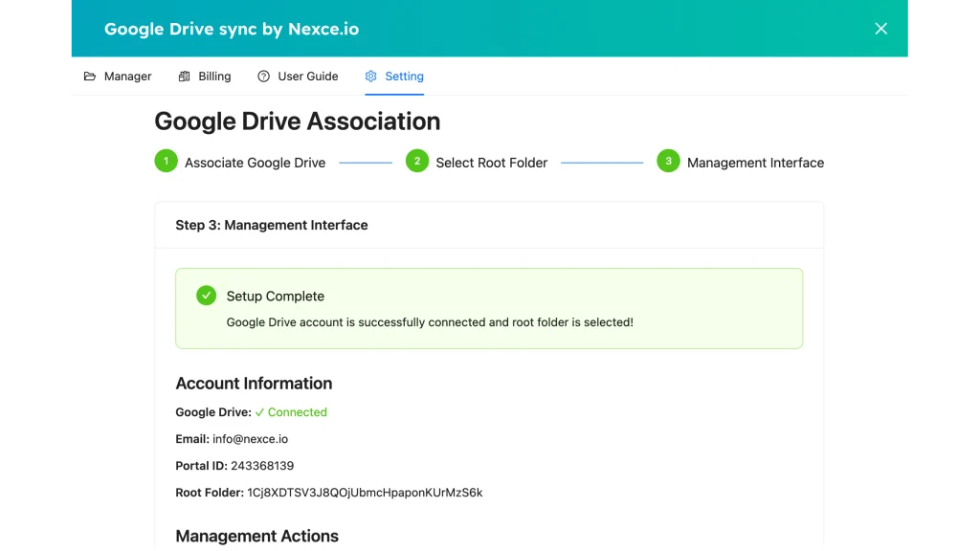
Task: Click the Billing building icon
Action: pos(185,77)
